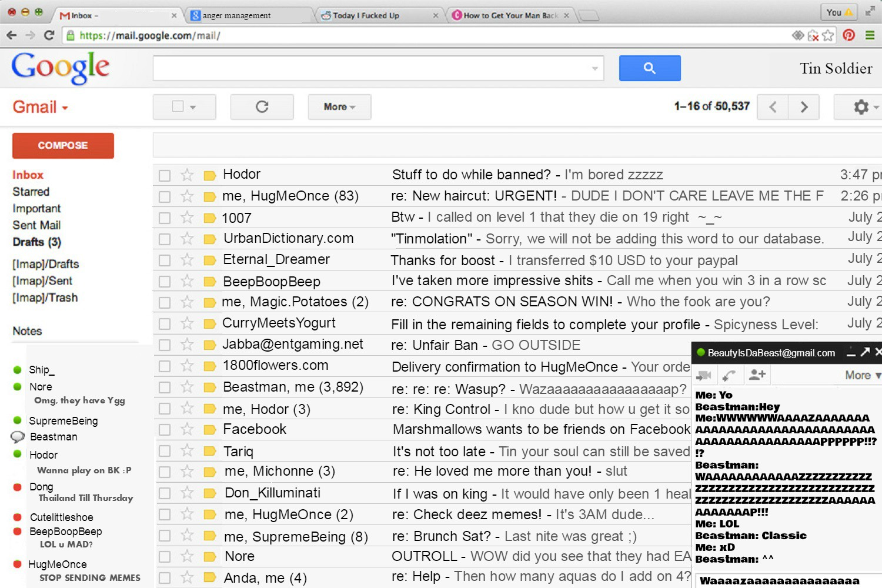Click the bookmark star in the address bar
882x588 pixels.
pyautogui.click(x=828, y=35)
